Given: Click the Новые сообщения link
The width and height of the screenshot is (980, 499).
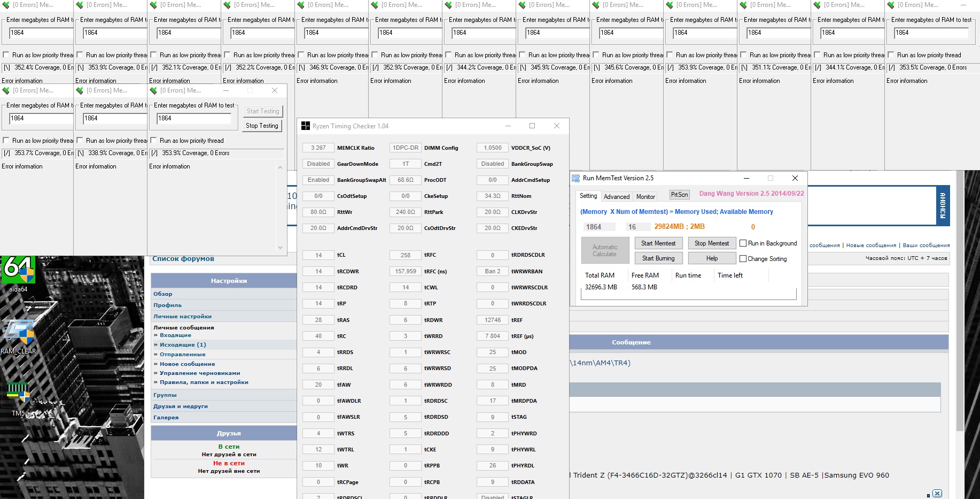Looking at the screenshot, I should point(871,245).
